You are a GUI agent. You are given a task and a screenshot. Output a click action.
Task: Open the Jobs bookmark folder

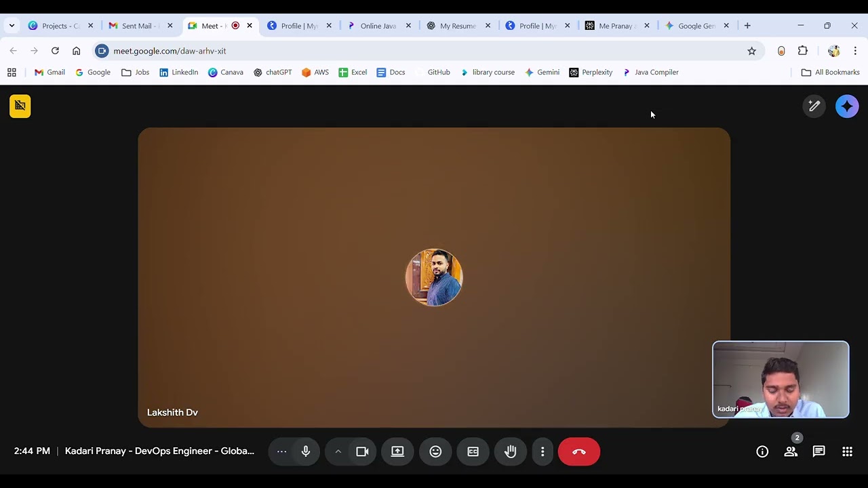pos(135,73)
